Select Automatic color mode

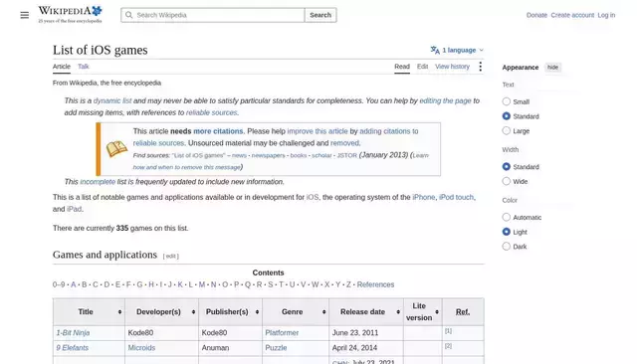click(x=507, y=217)
